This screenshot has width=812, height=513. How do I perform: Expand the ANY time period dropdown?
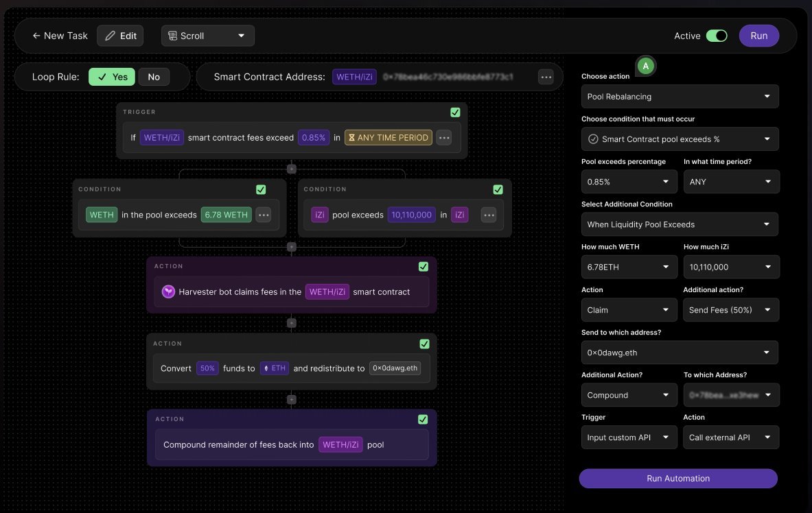coord(731,181)
